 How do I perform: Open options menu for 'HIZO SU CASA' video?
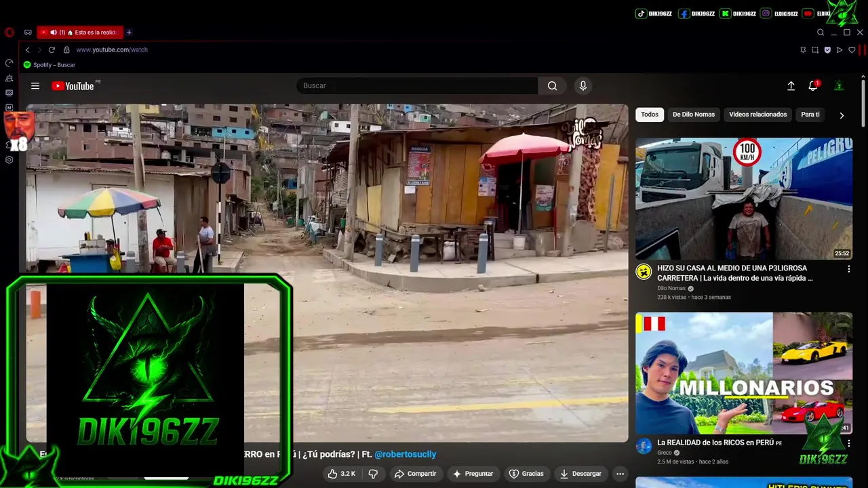click(x=848, y=269)
